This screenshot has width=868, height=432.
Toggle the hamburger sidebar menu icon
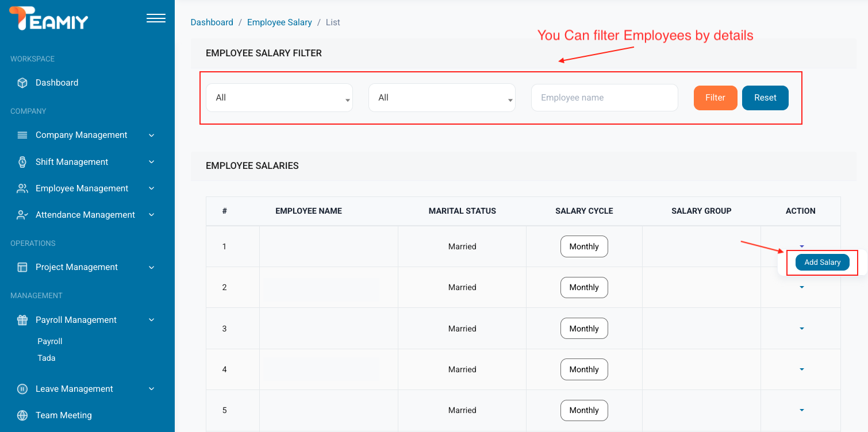pos(156,19)
